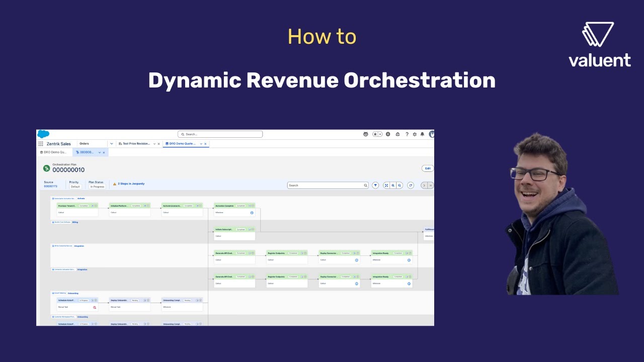
Task: Click the Astro mascot icon in header
Action: [366, 134]
